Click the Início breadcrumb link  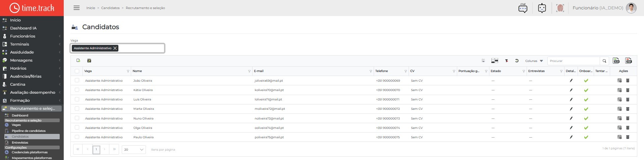tap(91, 8)
